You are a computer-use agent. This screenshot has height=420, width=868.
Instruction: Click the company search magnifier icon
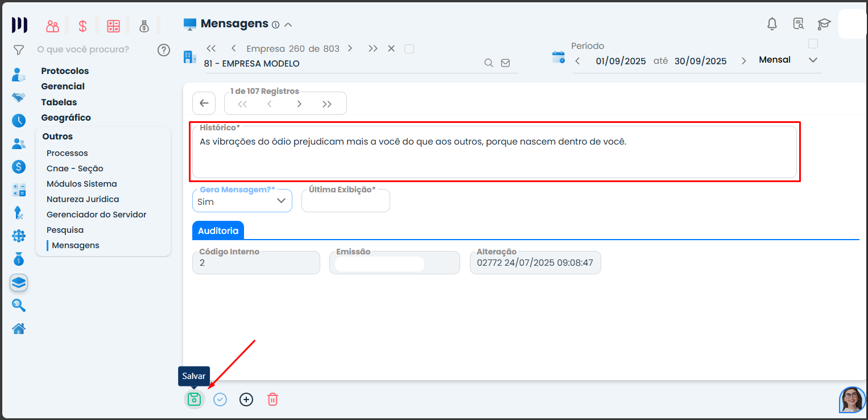point(489,63)
